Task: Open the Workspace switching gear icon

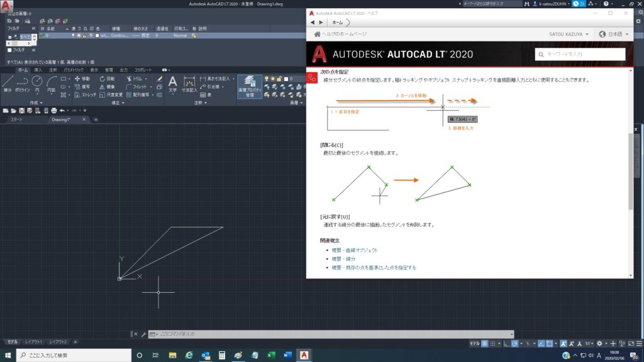Action: point(599,344)
